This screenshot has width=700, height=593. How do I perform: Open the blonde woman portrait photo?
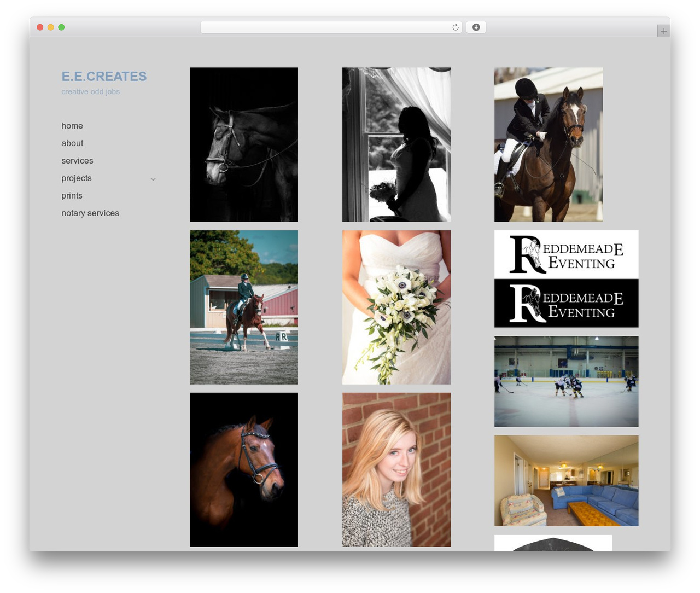pos(396,470)
